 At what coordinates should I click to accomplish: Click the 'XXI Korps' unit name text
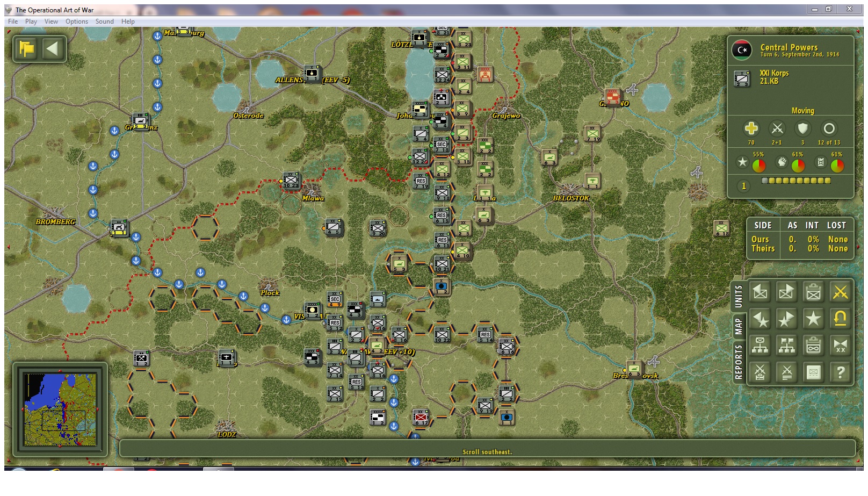click(774, 73)
